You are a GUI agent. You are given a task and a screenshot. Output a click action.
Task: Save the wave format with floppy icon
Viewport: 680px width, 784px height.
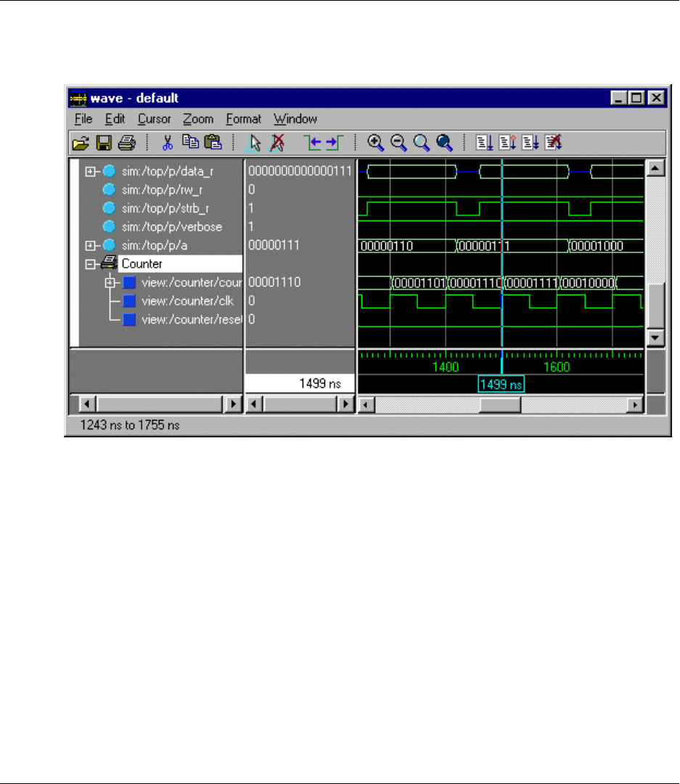tap(104, 144)
